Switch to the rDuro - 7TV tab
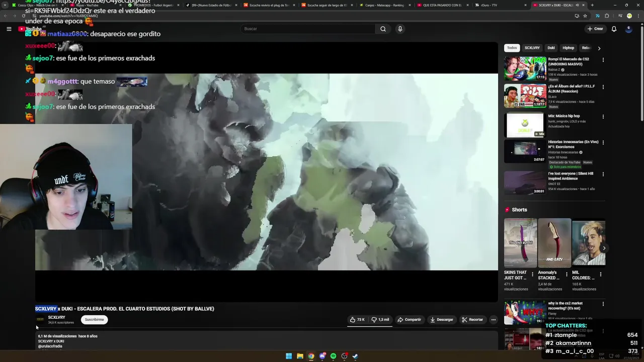The height and width of the screenshot is (362, 644). 501,5
